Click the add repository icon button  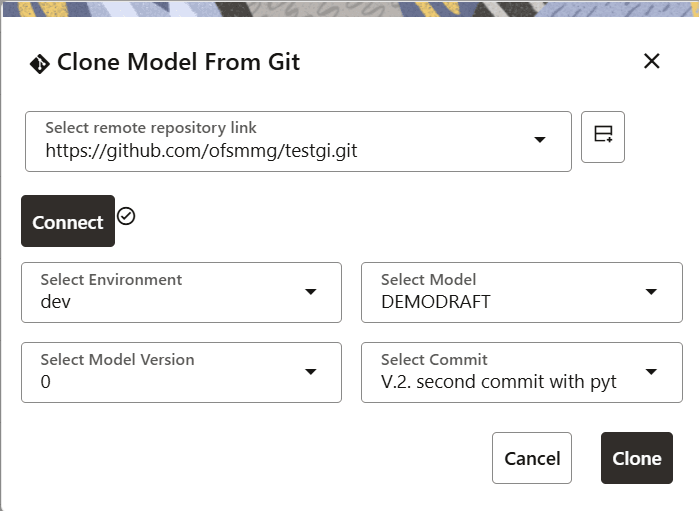(603, 136)
